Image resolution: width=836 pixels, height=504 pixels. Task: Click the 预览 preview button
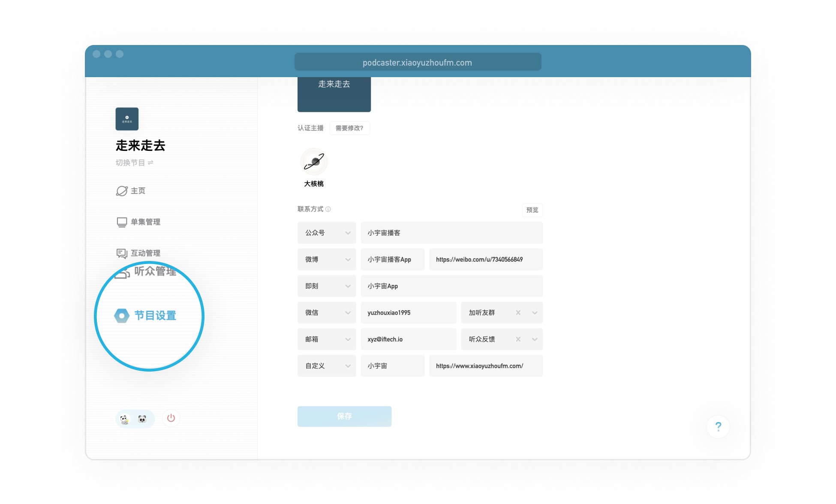pos(532,210)
